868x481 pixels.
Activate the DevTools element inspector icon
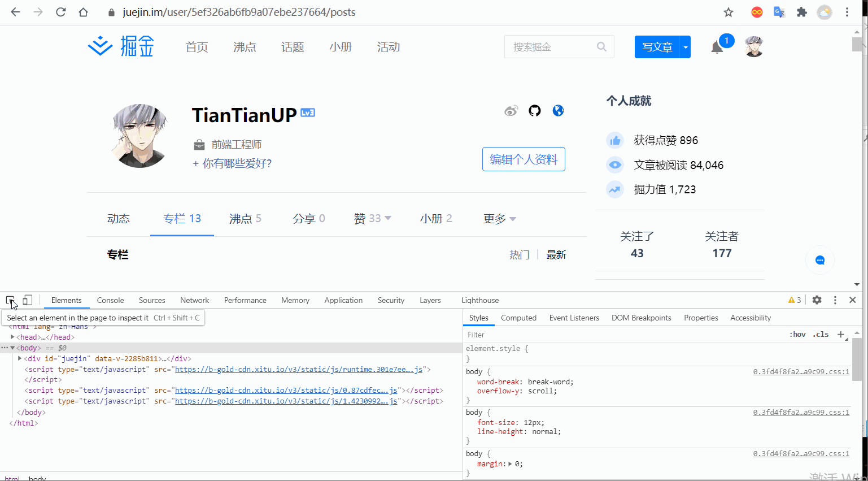(x=10, y=300)
